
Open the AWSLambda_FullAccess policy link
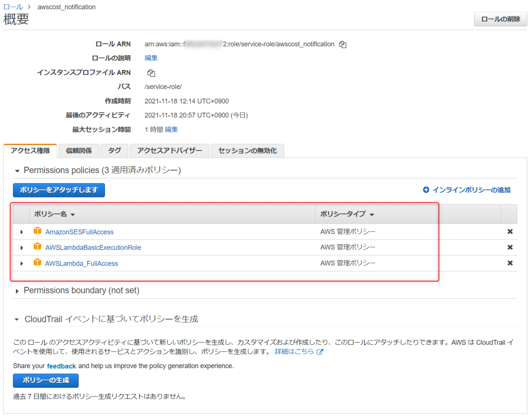click(81, 263)
